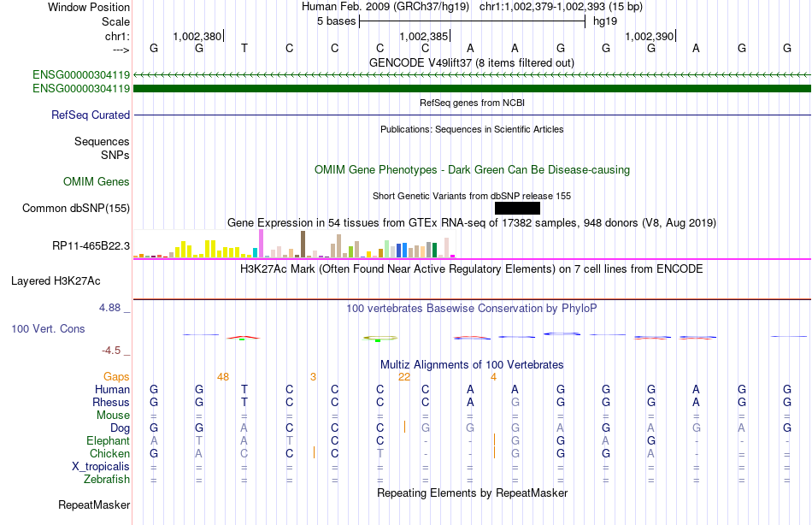Click the 'chr1:' ruler label
Screen dimensions: 812x525
tap(117, 36)
